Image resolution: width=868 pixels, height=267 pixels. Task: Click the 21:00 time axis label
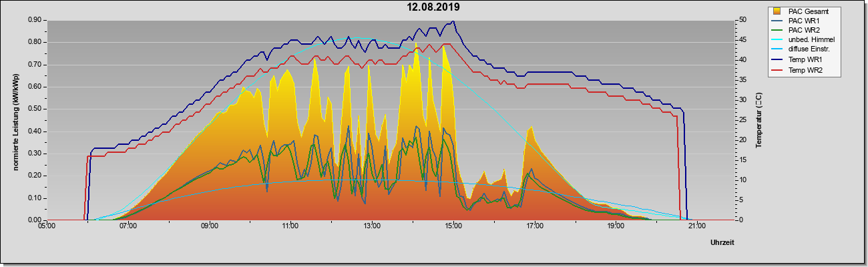696,226
